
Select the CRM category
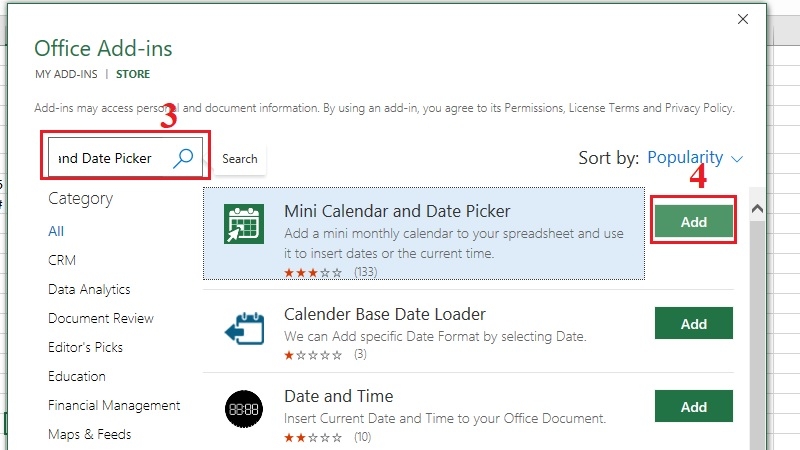62,260
